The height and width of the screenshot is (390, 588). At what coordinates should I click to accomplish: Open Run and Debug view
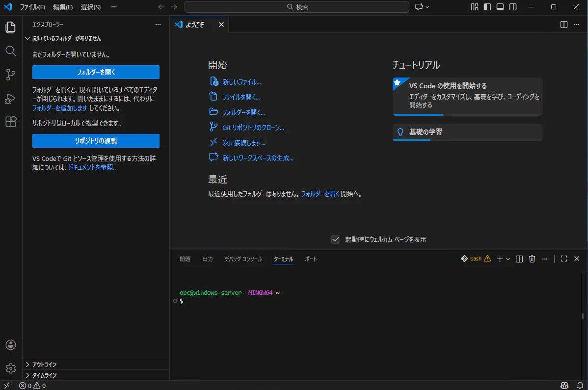point(11,99)
